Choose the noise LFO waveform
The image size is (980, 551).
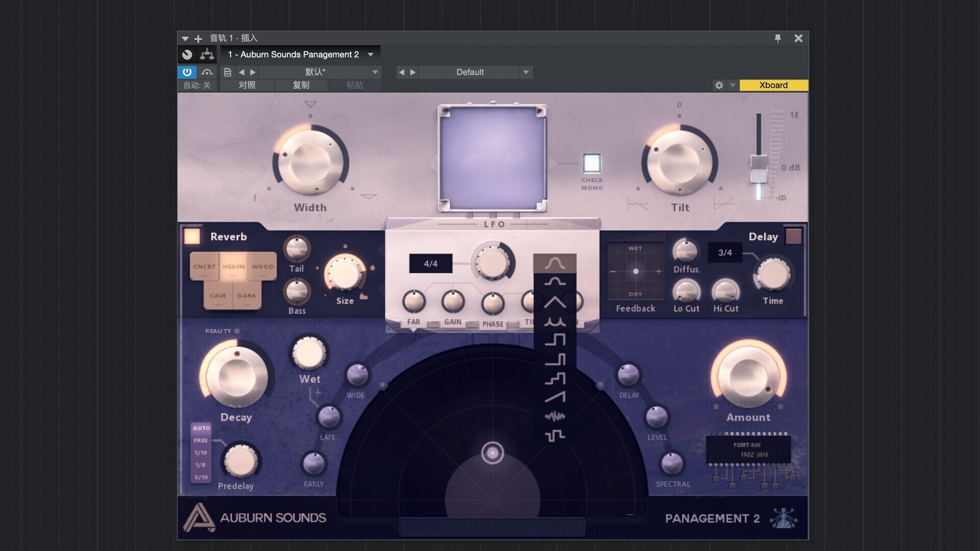tap(555, 416)
